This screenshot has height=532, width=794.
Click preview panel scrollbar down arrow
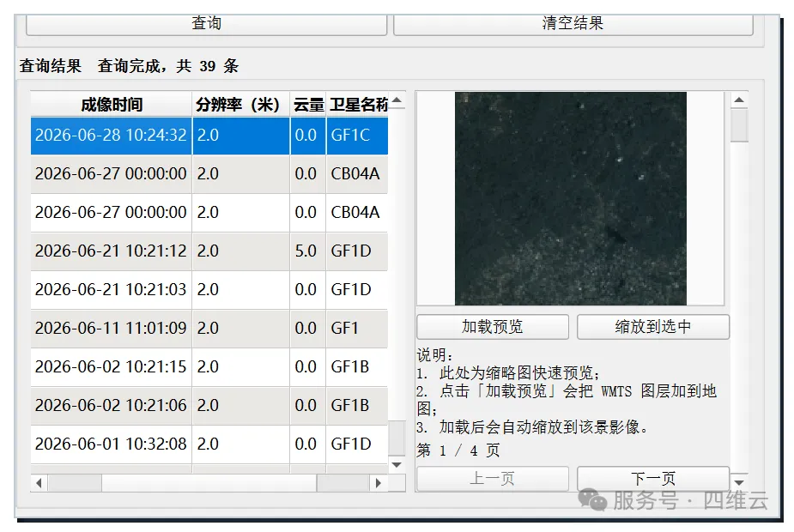click(x=739, y=482)
